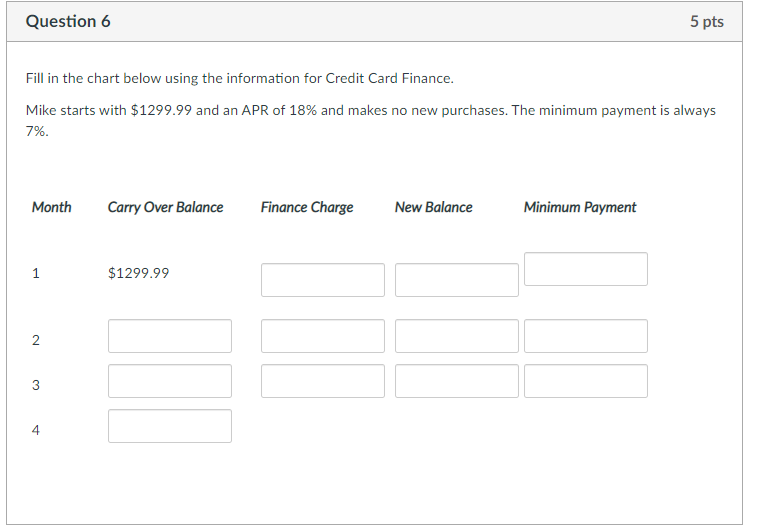Click Month 3 New Balance input field

coord(456,381)
